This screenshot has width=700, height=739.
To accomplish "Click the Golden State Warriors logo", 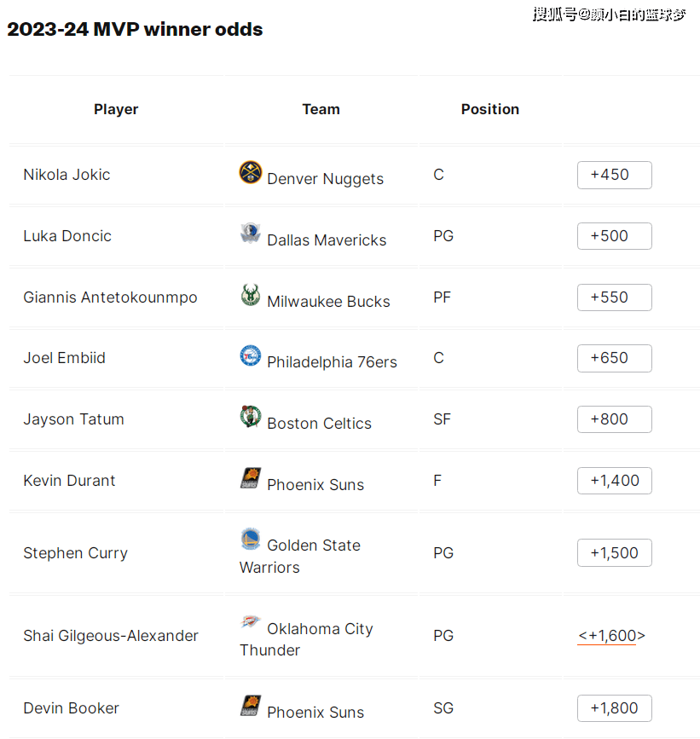I will click(x=250, y=540).
